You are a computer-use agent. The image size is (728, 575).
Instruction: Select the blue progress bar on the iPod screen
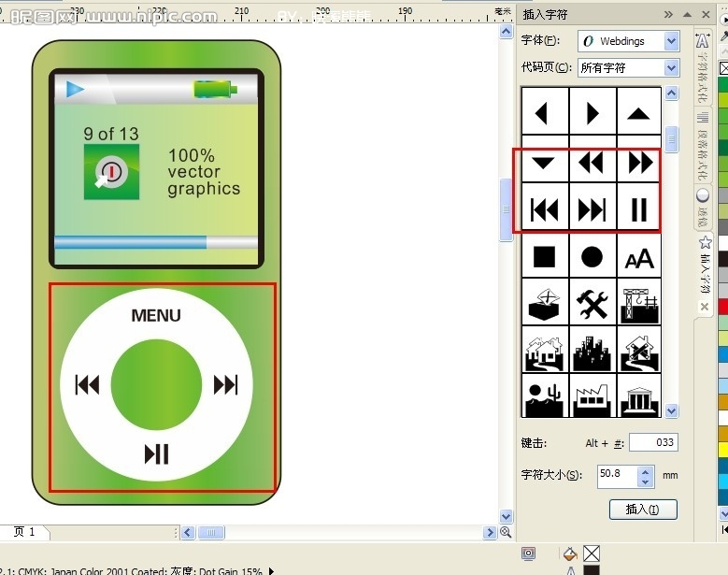pos(131,242)
